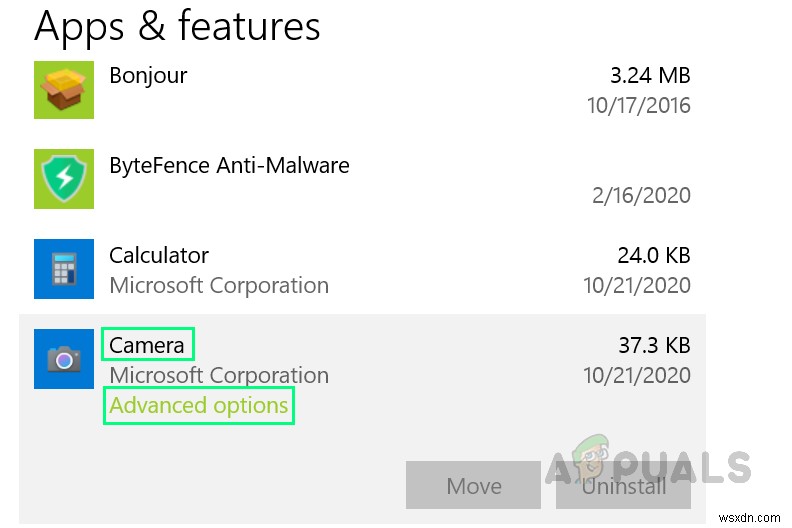Viewport: 792px width, 528px height.
Task: Select the Bonjour app entry name
Action: [148, 76]
